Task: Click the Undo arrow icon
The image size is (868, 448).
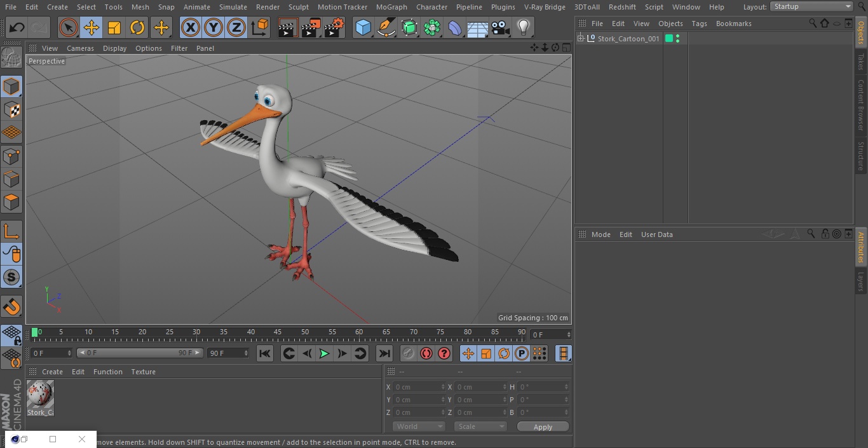Action: tap(17, 28)
